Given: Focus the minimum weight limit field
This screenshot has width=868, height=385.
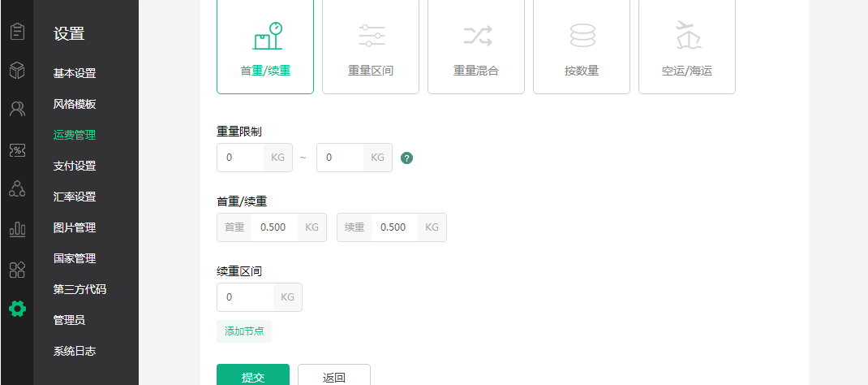Looking at the screenshot, I should (241, 158).
